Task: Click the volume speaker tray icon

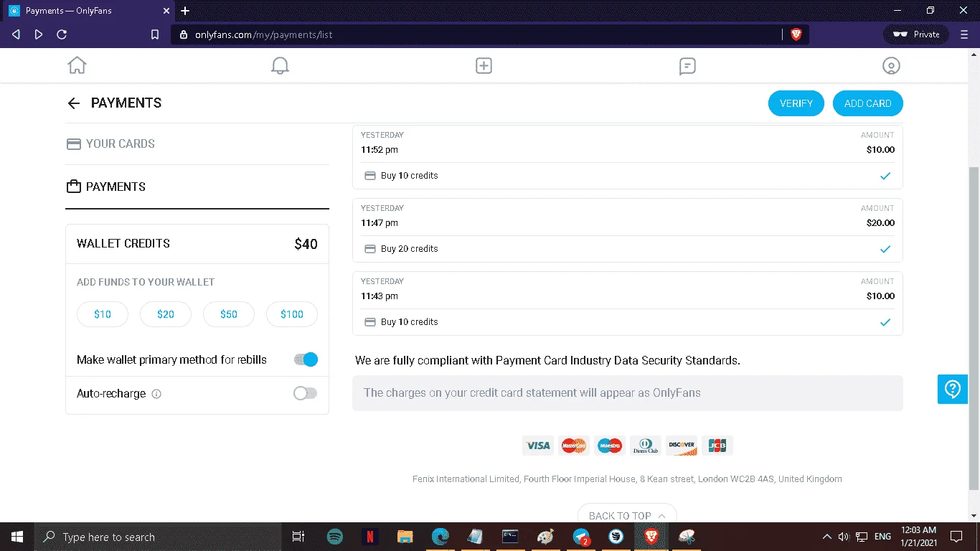Action: (x=844, y=537)
